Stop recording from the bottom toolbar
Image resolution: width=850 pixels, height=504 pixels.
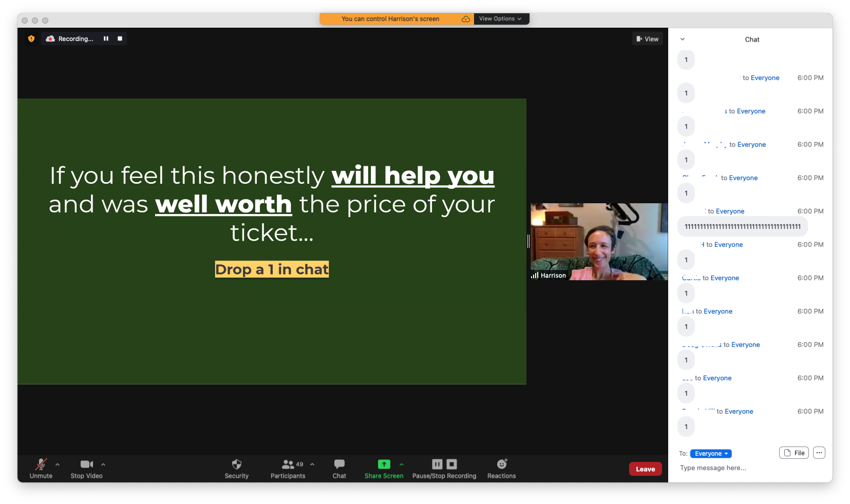pyautogui.click(x=452, y=464)
